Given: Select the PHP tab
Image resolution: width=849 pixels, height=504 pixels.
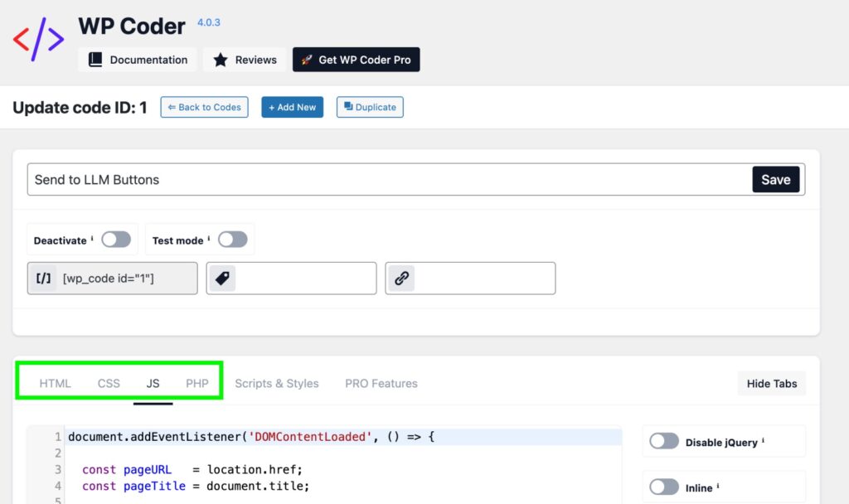Looking at the screenshot, I should (197, 383).
